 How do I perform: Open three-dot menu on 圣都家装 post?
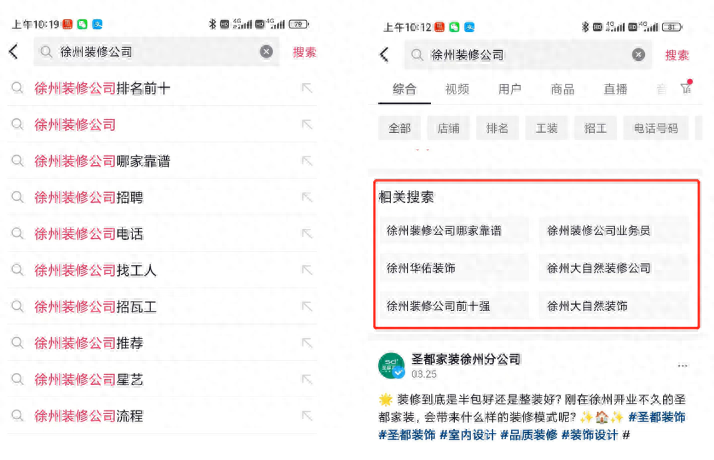tap(682, 366)
